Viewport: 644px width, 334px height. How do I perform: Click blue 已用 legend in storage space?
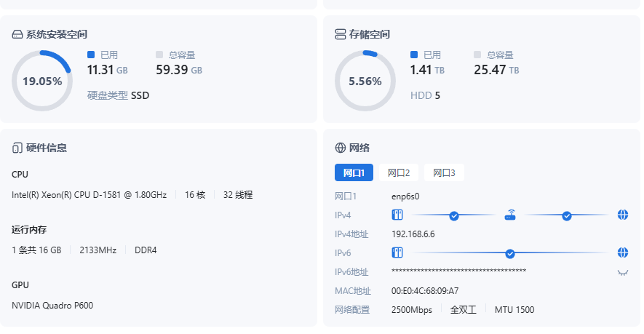(x=426, y=55)
